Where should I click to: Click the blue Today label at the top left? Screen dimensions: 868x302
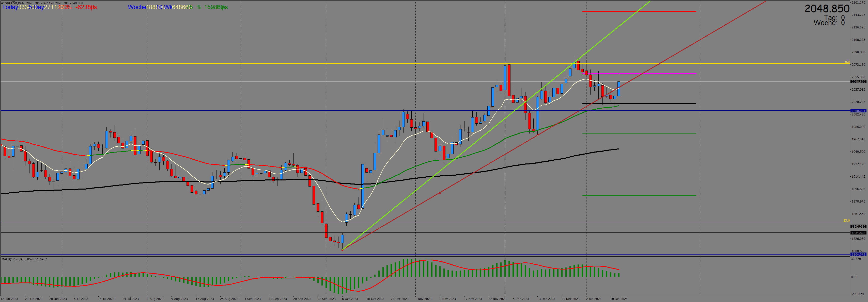tap(10, 7)
